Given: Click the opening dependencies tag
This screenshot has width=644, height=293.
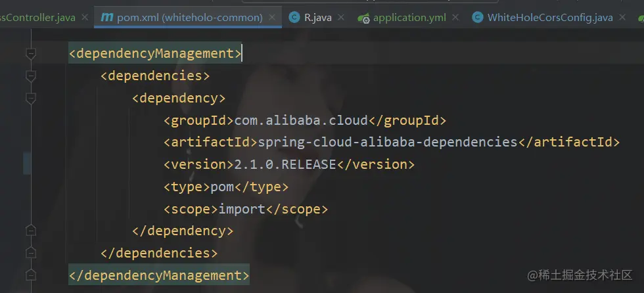Looking at the screenshot, I should click(x=155, y=76).
